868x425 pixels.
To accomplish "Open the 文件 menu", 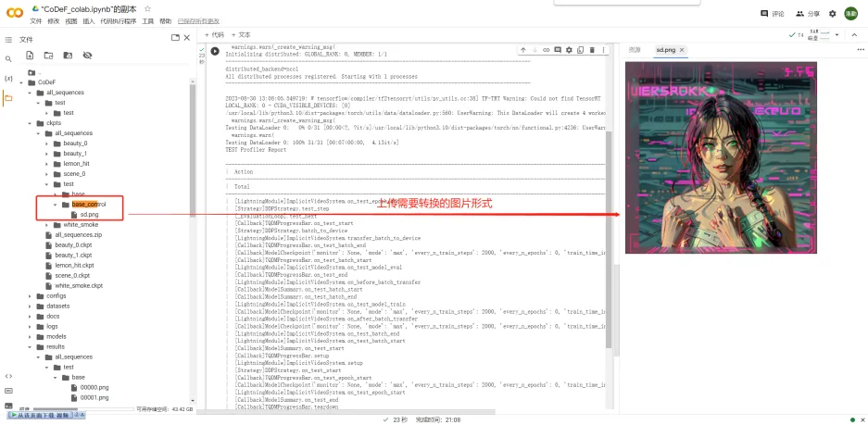I will 36,21.
